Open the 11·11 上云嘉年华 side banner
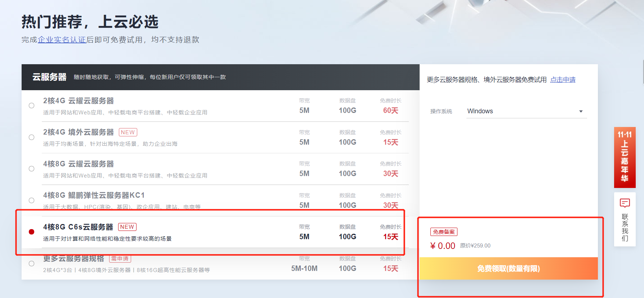The width and height of the screenshot is (644, 298). 625,157
